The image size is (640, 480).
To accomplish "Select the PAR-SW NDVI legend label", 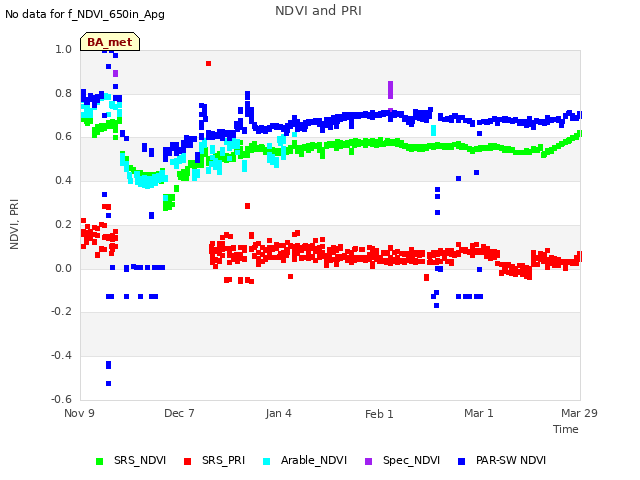I will click(511, 460).
